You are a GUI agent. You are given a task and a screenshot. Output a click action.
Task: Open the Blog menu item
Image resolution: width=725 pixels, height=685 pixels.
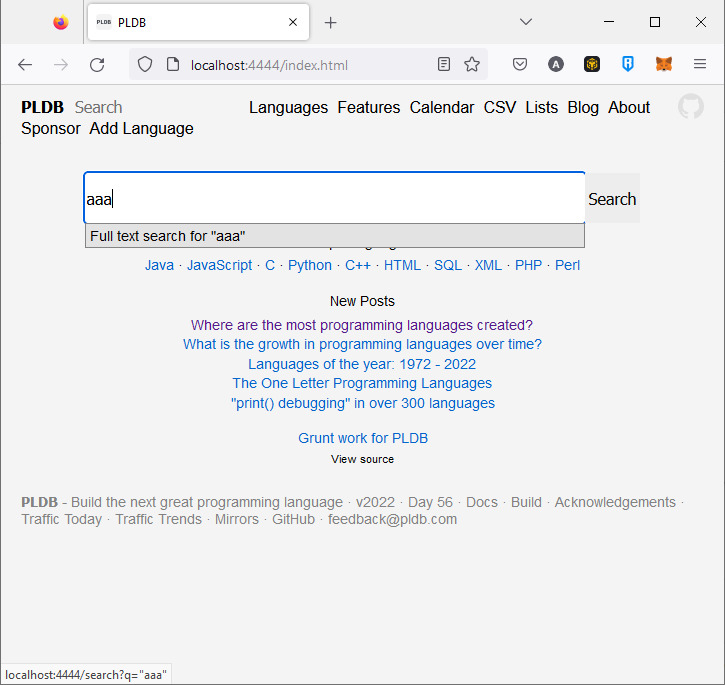(x=583, y=107)
